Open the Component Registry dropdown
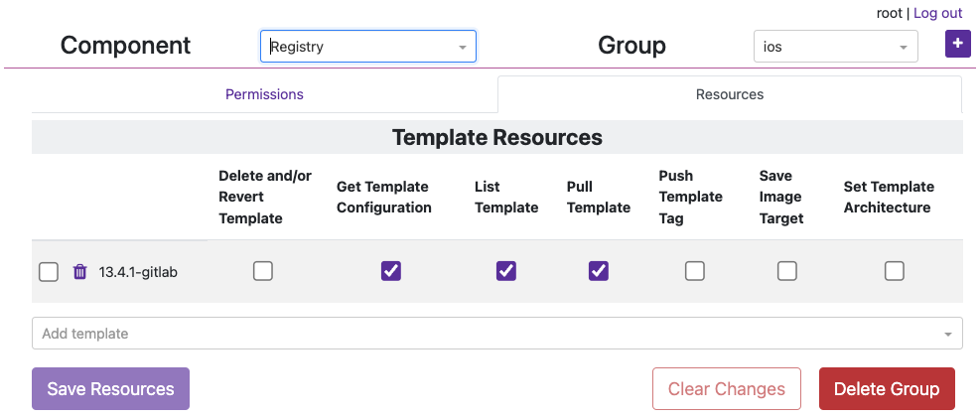This screenshot has width=980, height=418. pyautogui.click(x=367, y=47)
